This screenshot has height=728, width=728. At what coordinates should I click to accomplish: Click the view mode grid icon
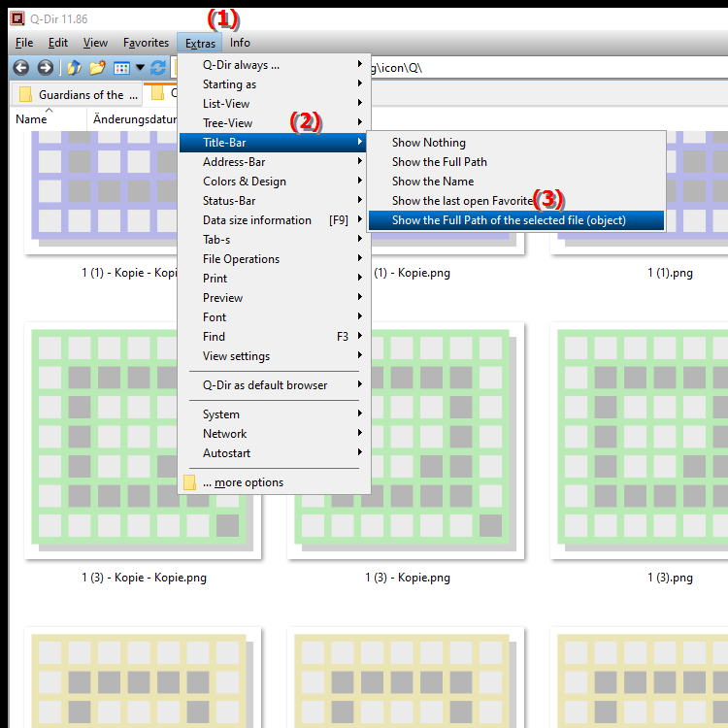point(121,68)
